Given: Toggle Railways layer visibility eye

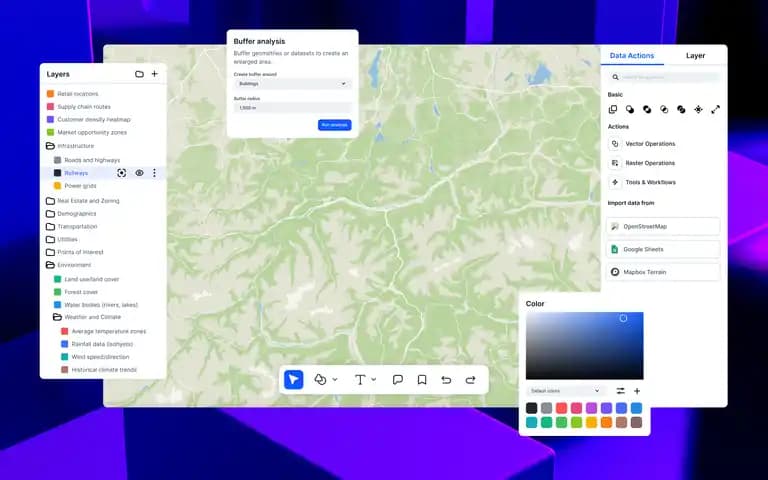Looking at the screenshot, I should click(140, 173).
